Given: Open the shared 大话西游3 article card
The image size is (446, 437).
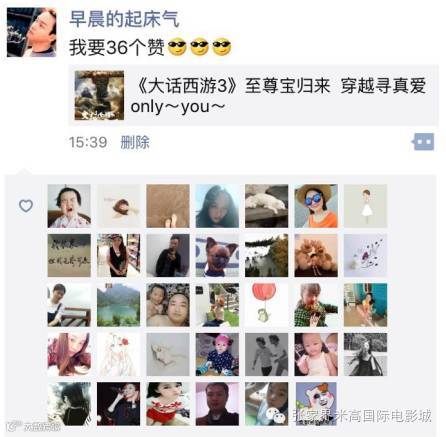Looking at the screenshot, I should (253, 95).
